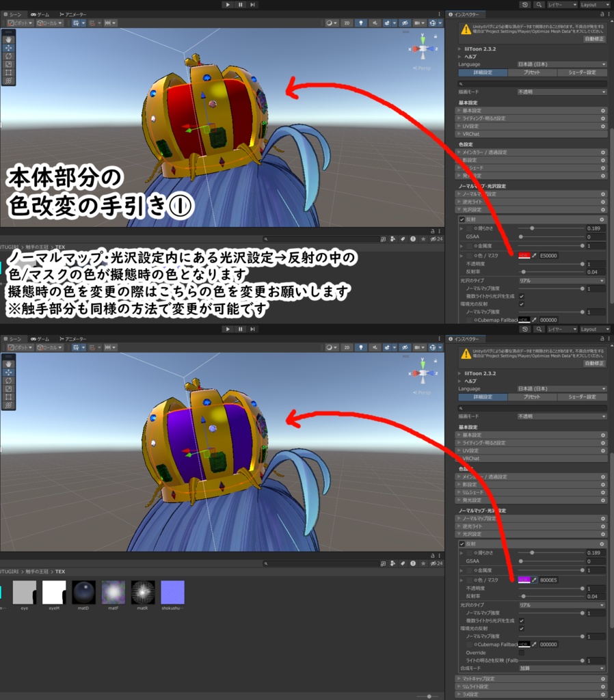Viewport: 614px width, 700px height.
Task: Click the grid snapping icon in purple-crown scene toolbar
Action: 76,347
